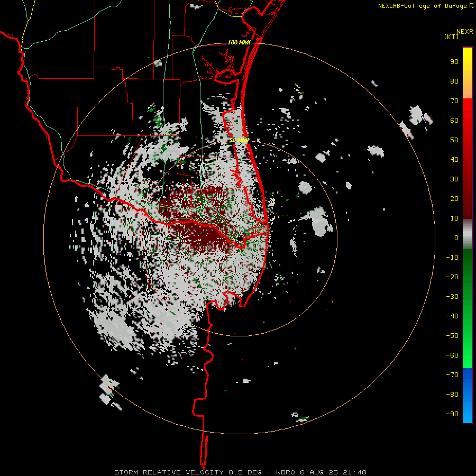The width and height of the screenshot is (476, 476).
Task: Click the legend value -90
Action: point(452,414)
